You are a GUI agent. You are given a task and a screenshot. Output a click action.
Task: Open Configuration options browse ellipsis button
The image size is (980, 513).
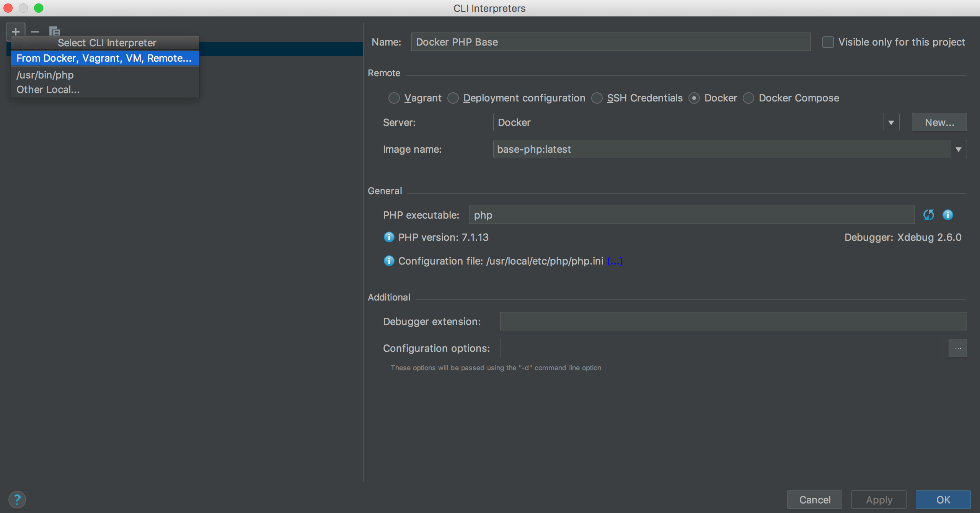pos(957,348)
